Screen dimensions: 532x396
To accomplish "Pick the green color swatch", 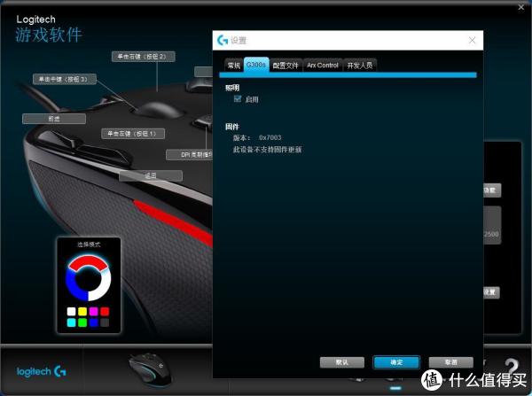I will coord(82,322).
